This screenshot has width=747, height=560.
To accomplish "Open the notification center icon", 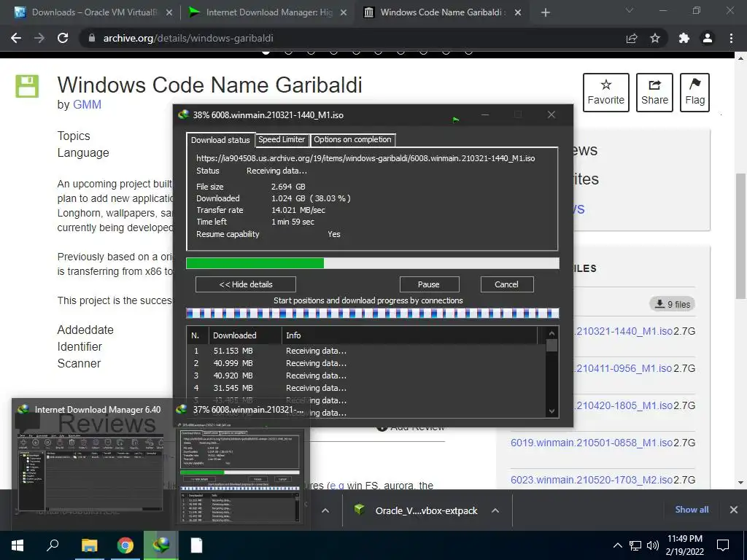I will pyautogui.click(x=723, y=545).
